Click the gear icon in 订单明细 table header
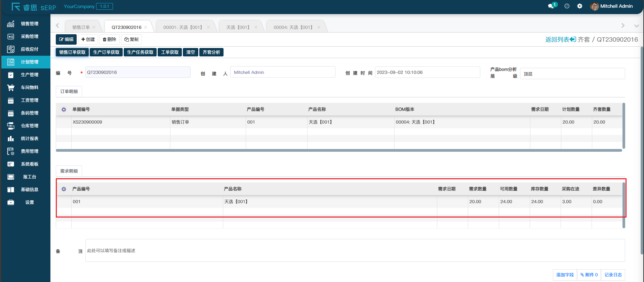 coord(64,109)
